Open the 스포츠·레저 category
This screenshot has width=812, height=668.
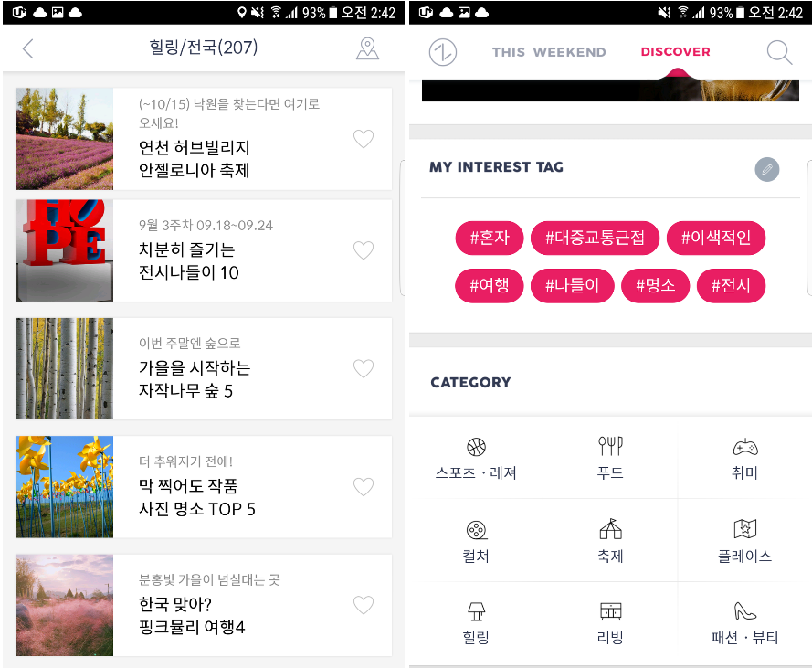click(476, 459)
